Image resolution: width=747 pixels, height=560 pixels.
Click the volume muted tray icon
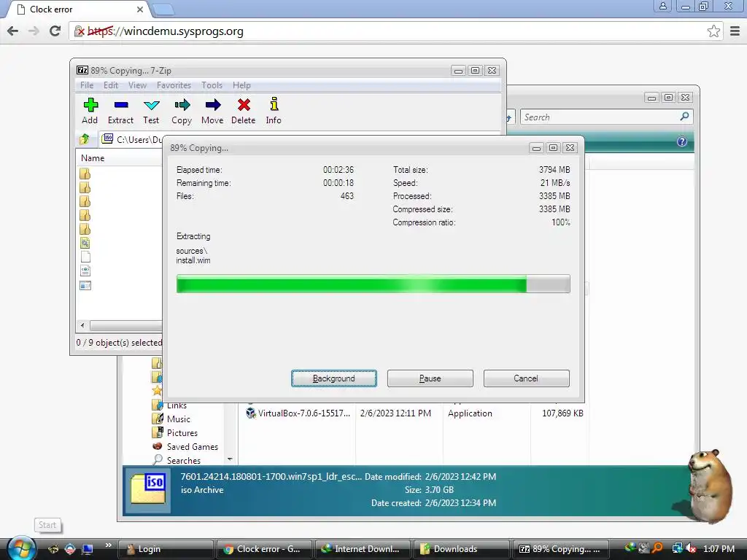pyautogui.click(x=690, y=548)
